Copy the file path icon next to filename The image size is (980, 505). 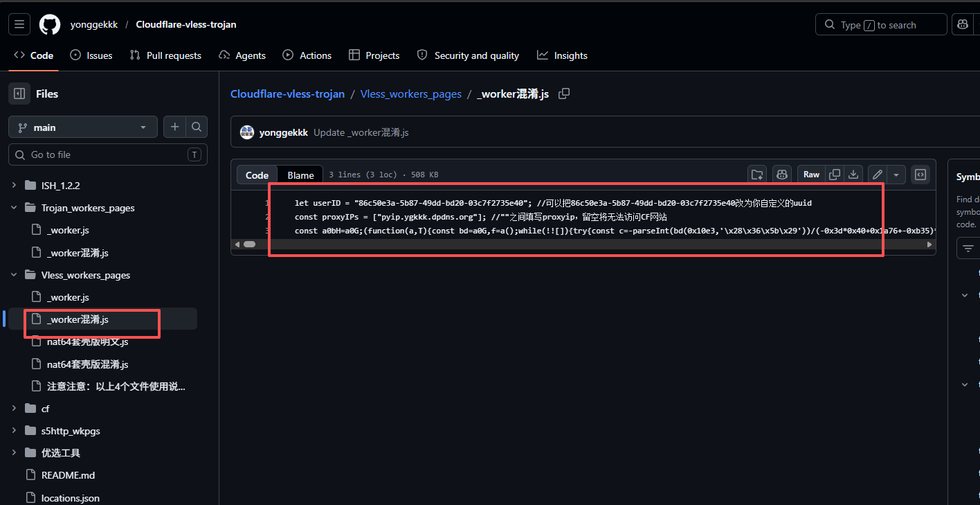point(564,94)
